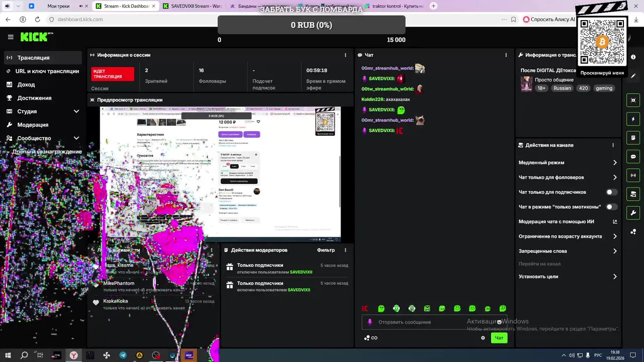
Task: Click the purple microphone icon in chat input
Action: [x=370, y=322]
